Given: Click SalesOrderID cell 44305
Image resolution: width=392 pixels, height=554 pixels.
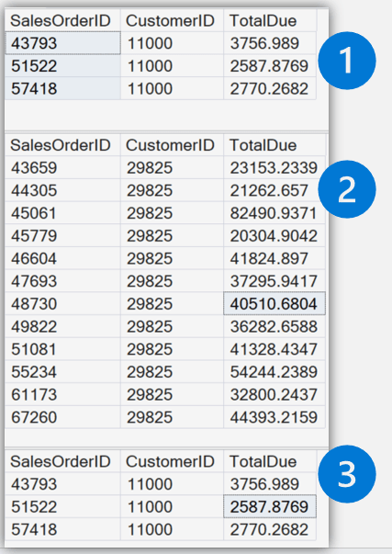Looking at the screenshot, I should click(62, 190).
